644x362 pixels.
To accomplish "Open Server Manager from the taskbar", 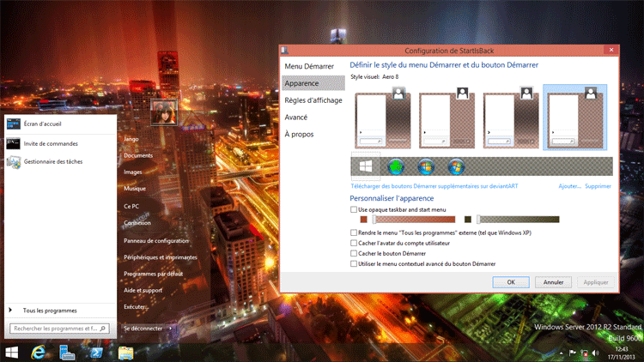I will coord(67,353).
